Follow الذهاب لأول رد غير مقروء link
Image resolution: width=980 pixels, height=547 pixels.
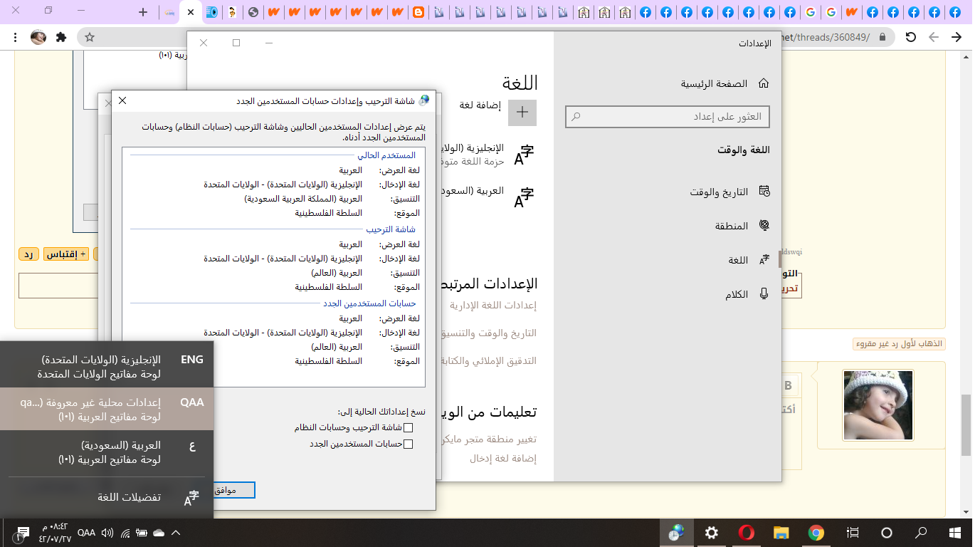(x=900, y=344)
